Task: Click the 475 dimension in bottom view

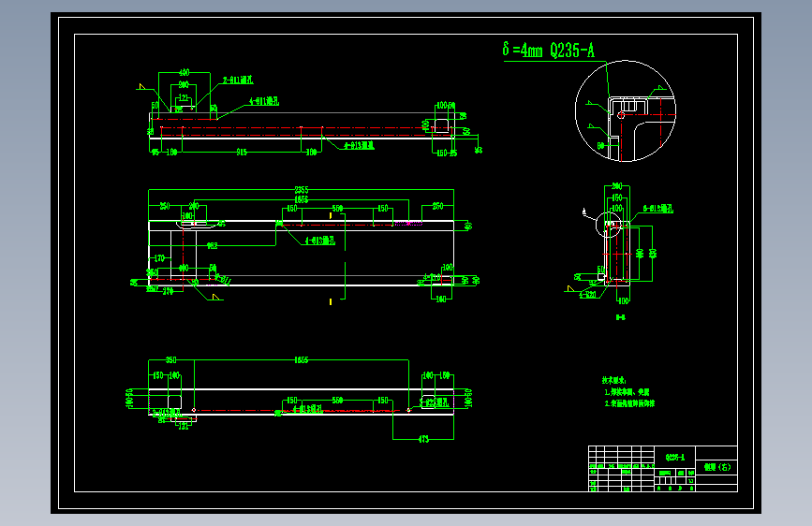Action: [x=423, y=439]
